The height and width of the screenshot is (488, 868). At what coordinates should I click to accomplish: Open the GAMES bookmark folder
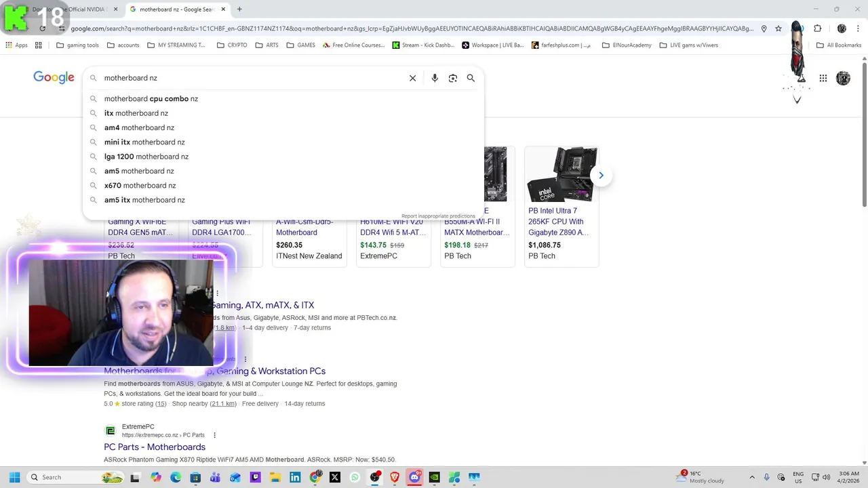click(300, 45)
